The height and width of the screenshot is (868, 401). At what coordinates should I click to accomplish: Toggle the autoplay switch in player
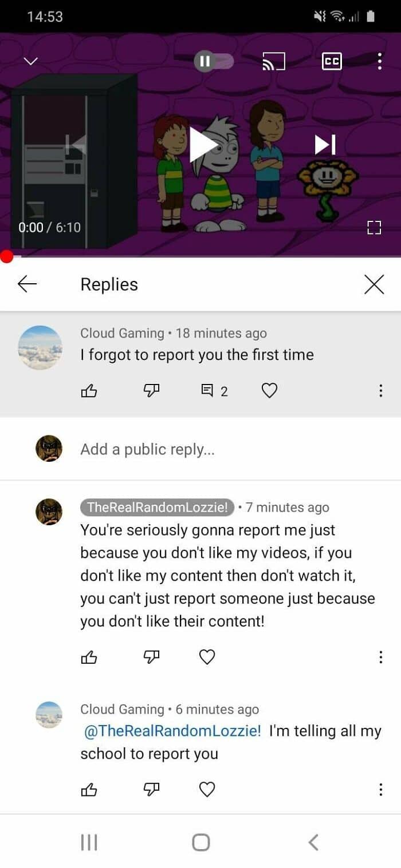214,61
